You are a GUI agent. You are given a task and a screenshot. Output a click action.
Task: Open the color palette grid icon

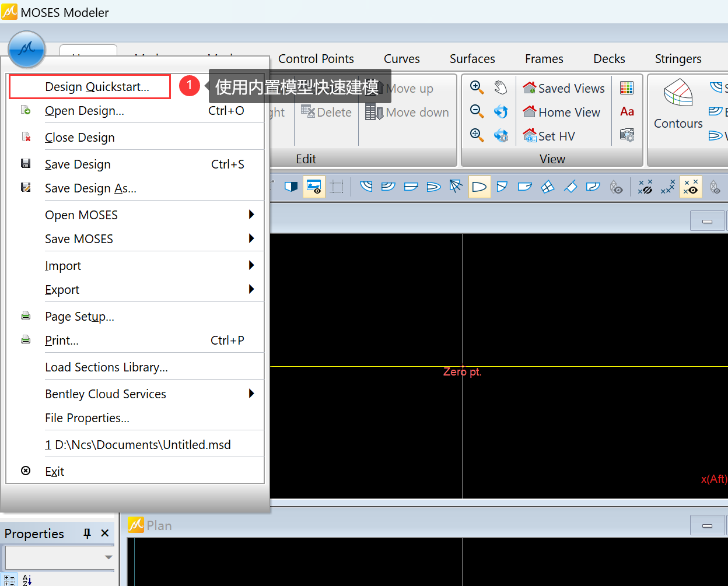click(x=627, y=87)
